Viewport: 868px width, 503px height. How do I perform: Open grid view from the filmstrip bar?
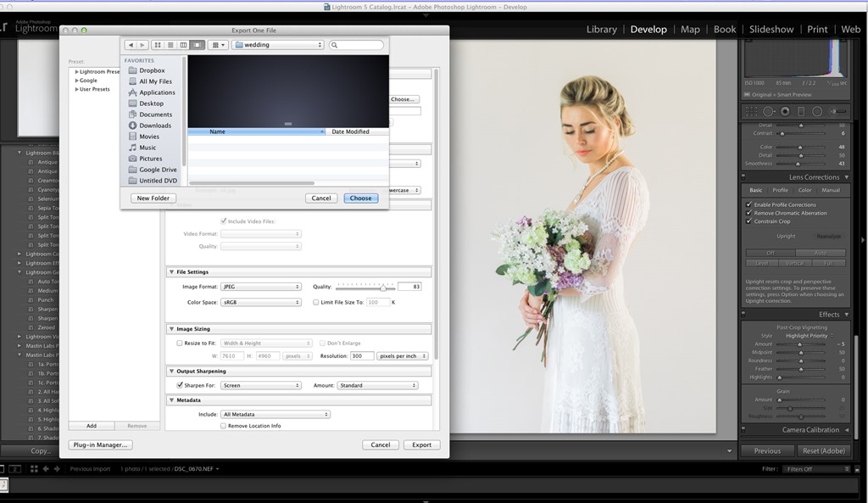point(34,468)
